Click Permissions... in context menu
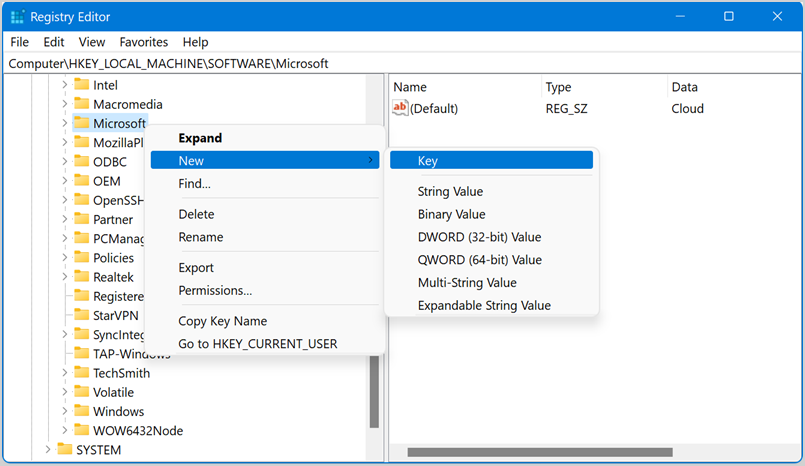Image resolution: width=805 pixels, height=466 pixels. click(215, 290)
